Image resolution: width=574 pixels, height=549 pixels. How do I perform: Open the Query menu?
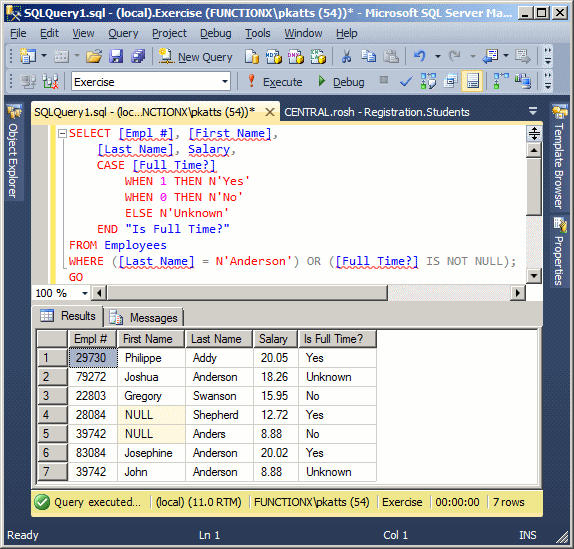pos(123,34)
